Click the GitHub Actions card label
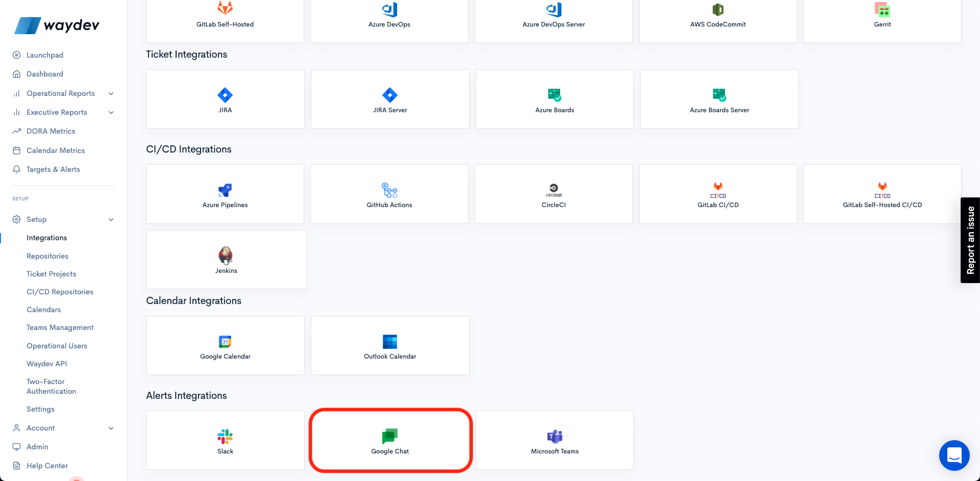The height and width of the screenshot is (481, 980). click(389, 205)
